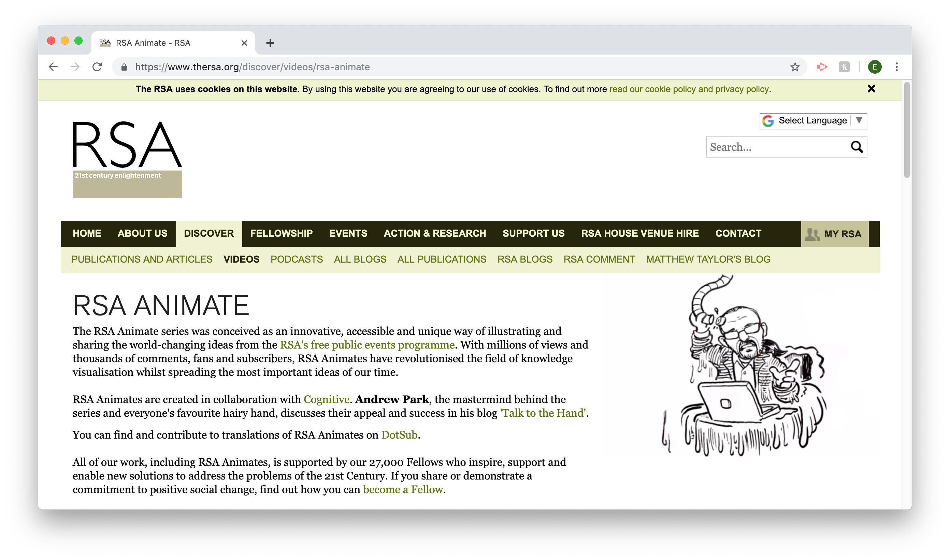Dismiss the cookie notice banner
The image size is (950, 560).
[x=871, y=89]
